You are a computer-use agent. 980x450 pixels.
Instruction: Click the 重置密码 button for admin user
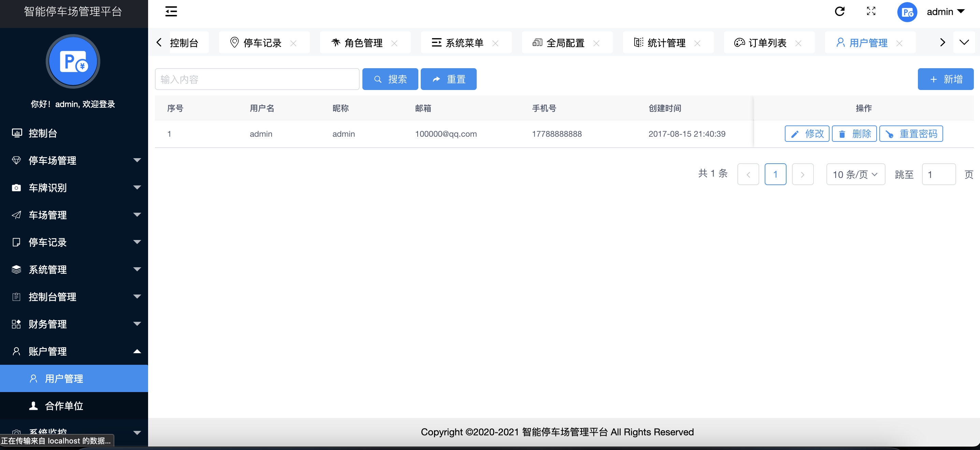(x=911, y=133)
